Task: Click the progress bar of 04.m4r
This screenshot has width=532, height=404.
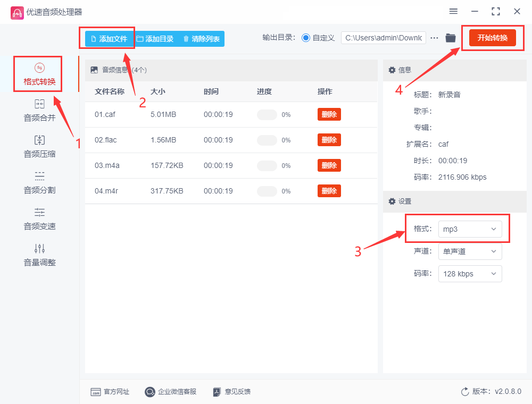Action: pos(267,191)
